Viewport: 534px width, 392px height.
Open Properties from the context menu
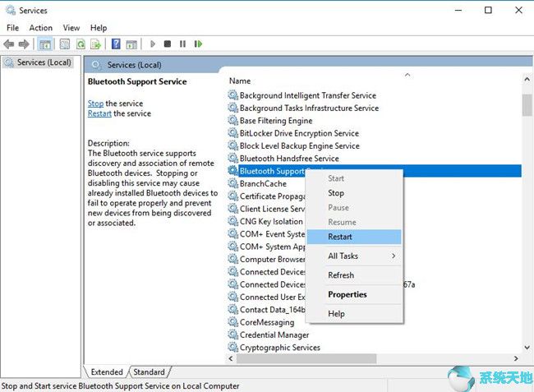[354, 294]
